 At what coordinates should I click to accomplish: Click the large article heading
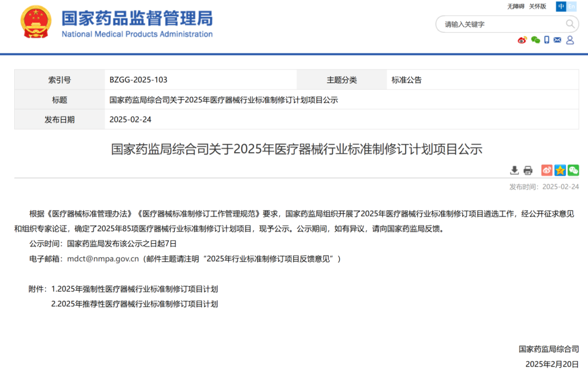coord(297,149)
